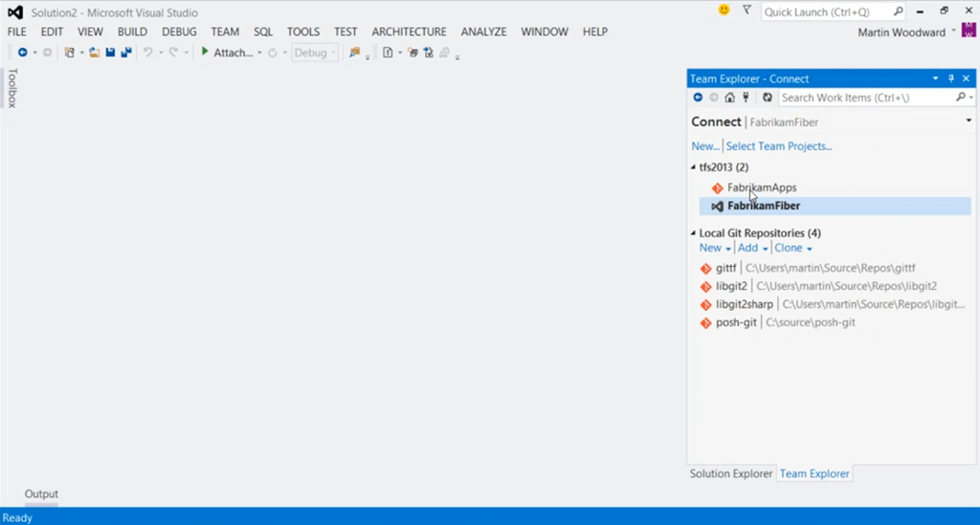Open the Navigate Backward history dropdown

click(x=34, y=53)
